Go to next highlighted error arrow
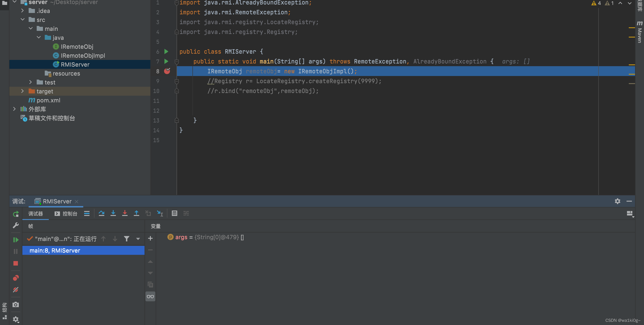The image size is (644, 325). pyautogui.click(x=629, y=3)
